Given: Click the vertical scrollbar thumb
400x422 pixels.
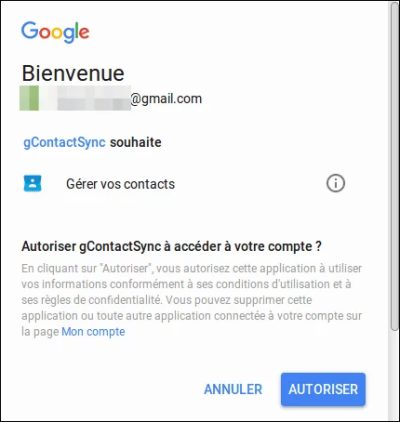Looking at the screenshot, I should [x=394, y=167].
